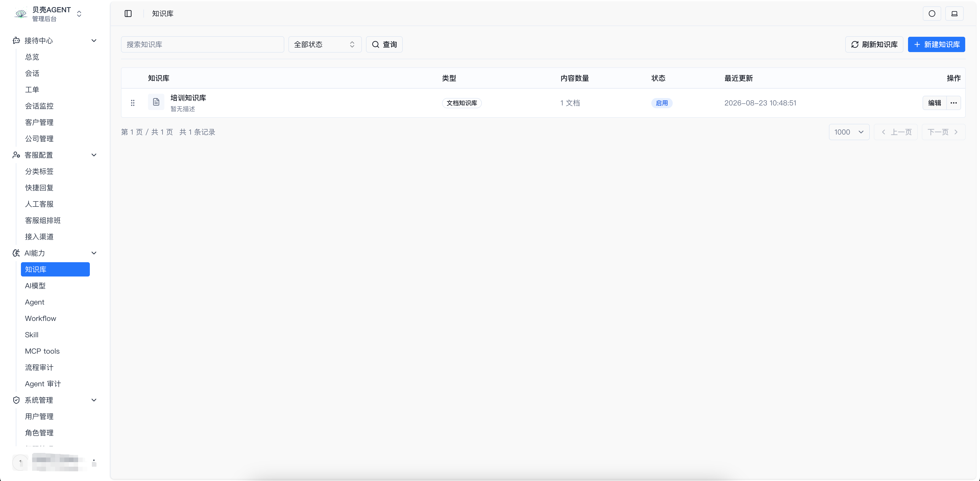
Task: Open the 1000 page size dropdown
Action: click(x=849, y=132)
